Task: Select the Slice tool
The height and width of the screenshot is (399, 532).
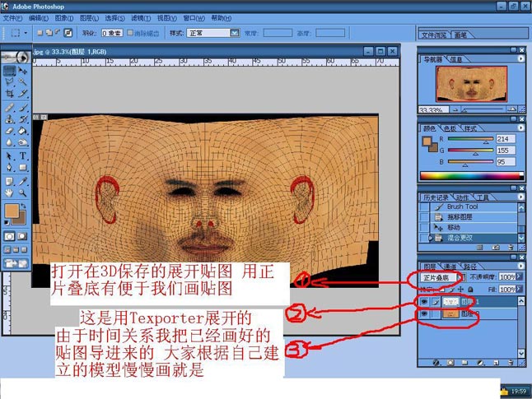Action: click(23, 93)
